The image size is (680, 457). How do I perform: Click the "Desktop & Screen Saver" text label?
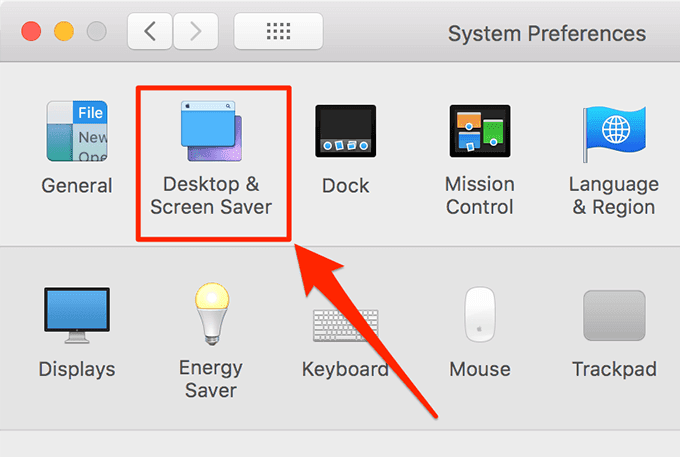[x=211, y=196]
